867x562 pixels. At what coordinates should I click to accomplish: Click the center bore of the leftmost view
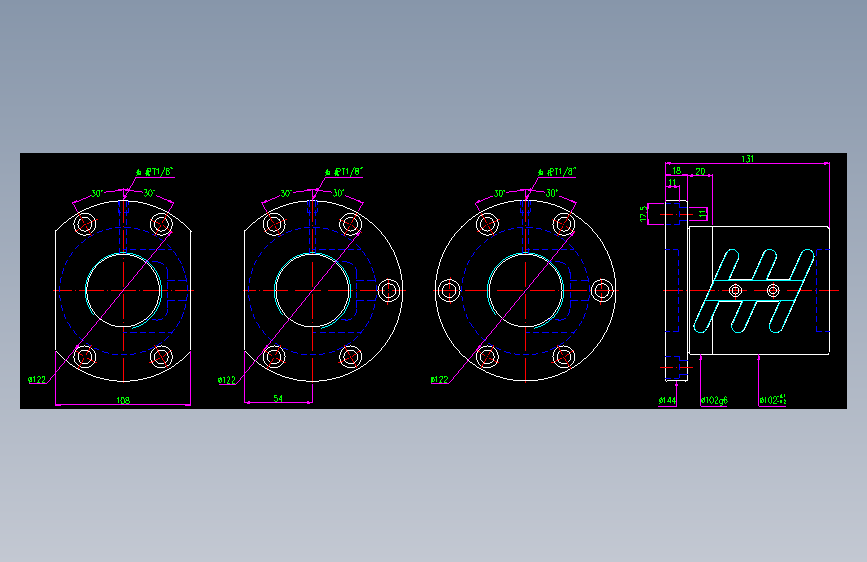pos(123,290)
